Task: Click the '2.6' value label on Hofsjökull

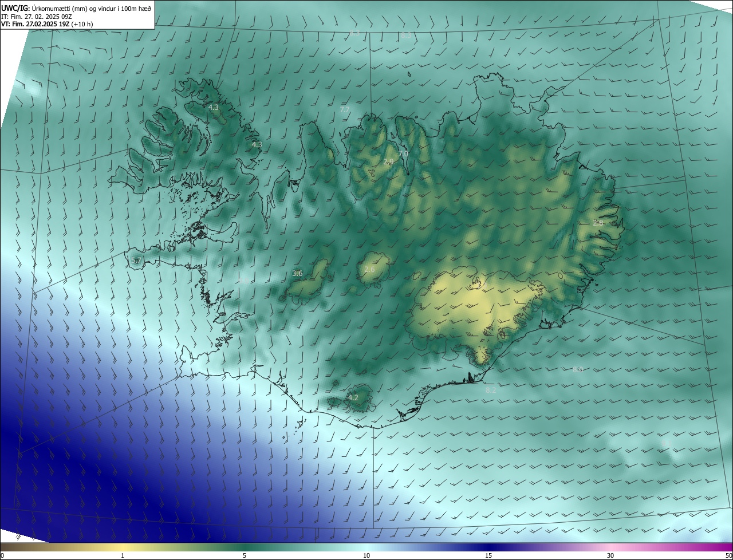Action: 369,269
